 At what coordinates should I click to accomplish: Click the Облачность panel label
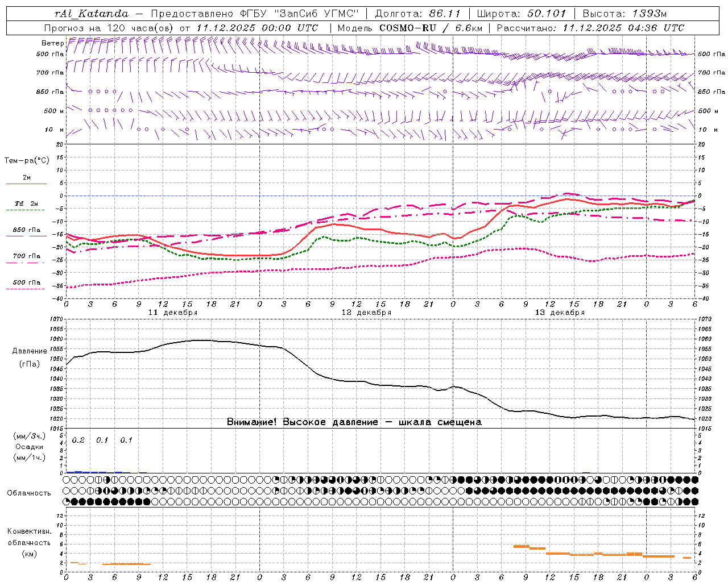29,493
